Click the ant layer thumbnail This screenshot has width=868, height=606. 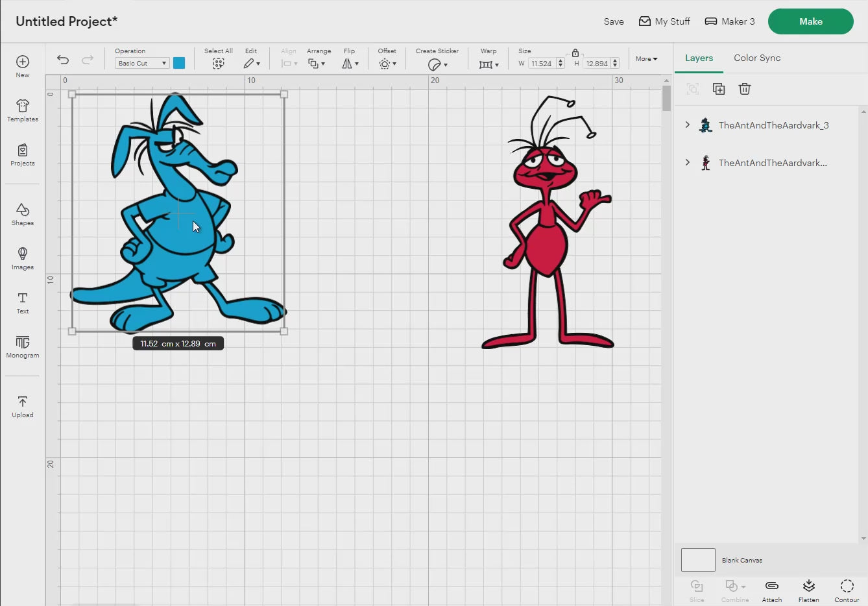pyautogui.click(x=706, y=163)
